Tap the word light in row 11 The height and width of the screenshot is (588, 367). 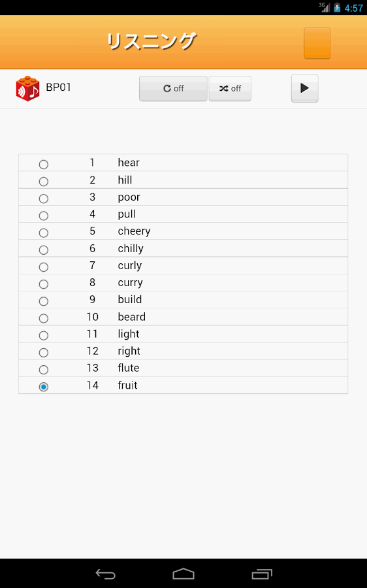[x=129, y=334]
